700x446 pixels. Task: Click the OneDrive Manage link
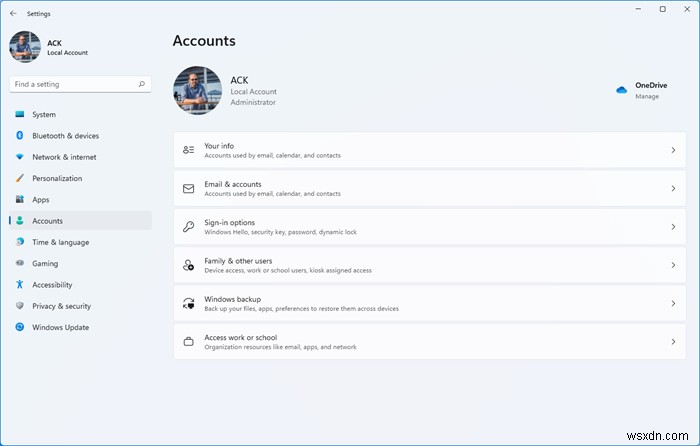point(647,96)
